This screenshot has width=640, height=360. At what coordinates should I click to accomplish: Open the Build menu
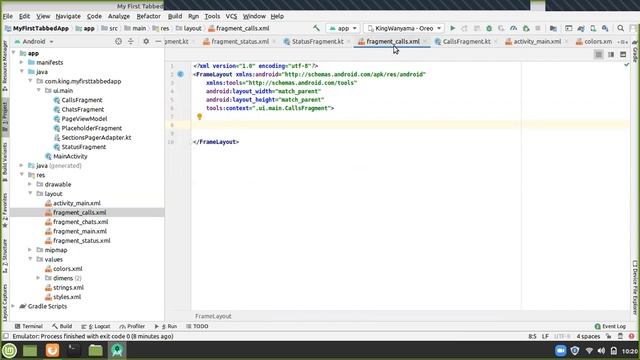175,16
